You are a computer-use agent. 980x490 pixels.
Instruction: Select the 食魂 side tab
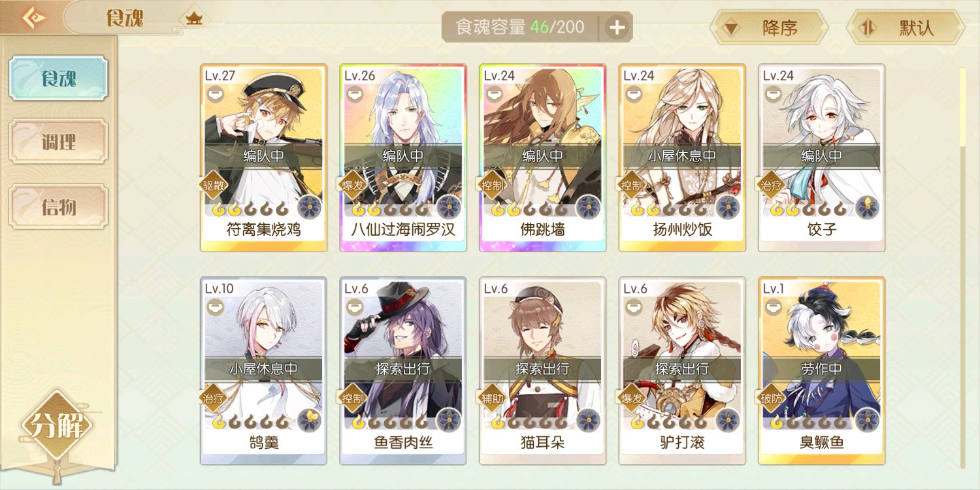point(59,78)
